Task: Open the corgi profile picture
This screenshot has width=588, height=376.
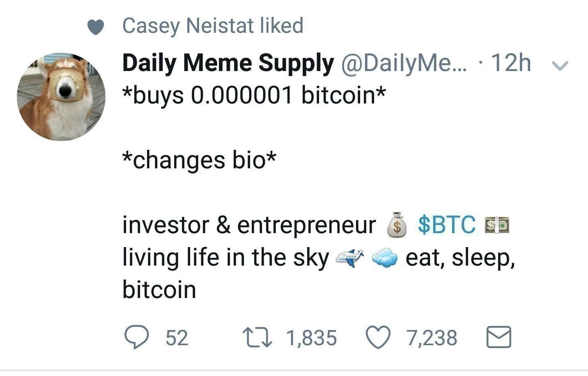Action: [61, 97]
